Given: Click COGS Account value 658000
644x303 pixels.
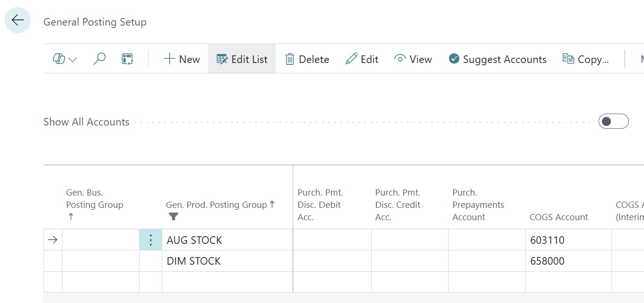Looking at the screenshot, I should click(547, 261).
